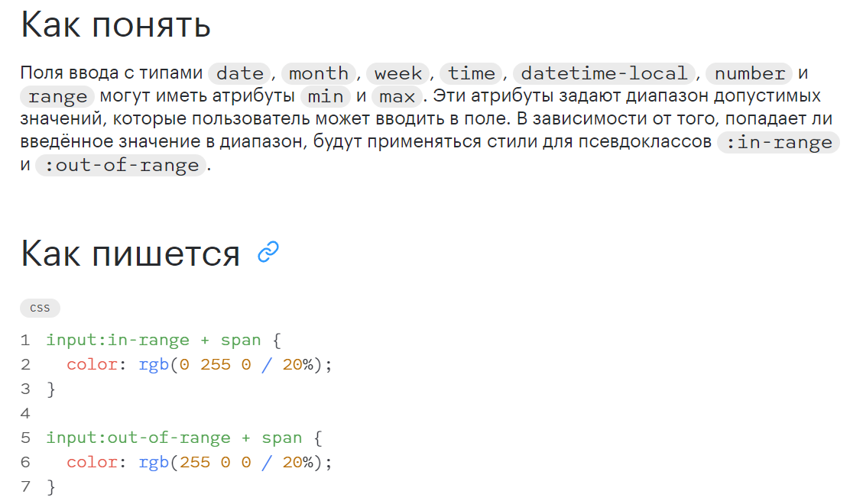Click the rgb(0 255 0 / 20%) value
This screenshot has width=850, height=504.
click(235, 364)
